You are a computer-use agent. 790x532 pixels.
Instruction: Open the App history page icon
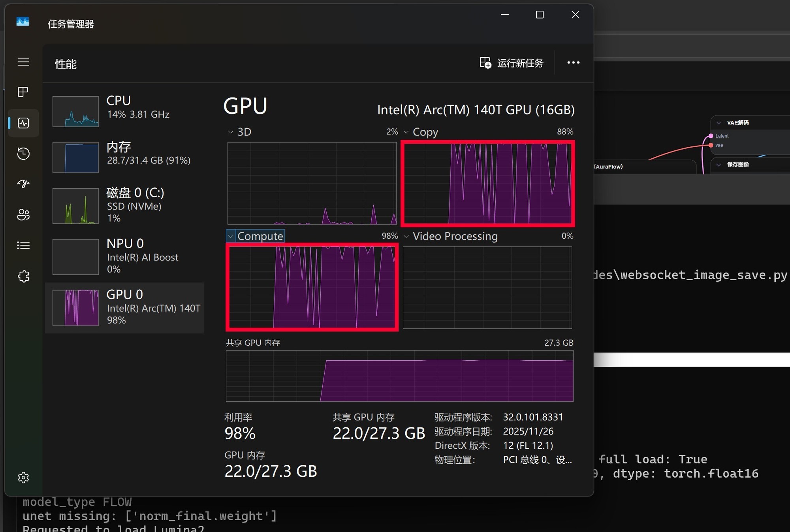[x=23, y=154]
